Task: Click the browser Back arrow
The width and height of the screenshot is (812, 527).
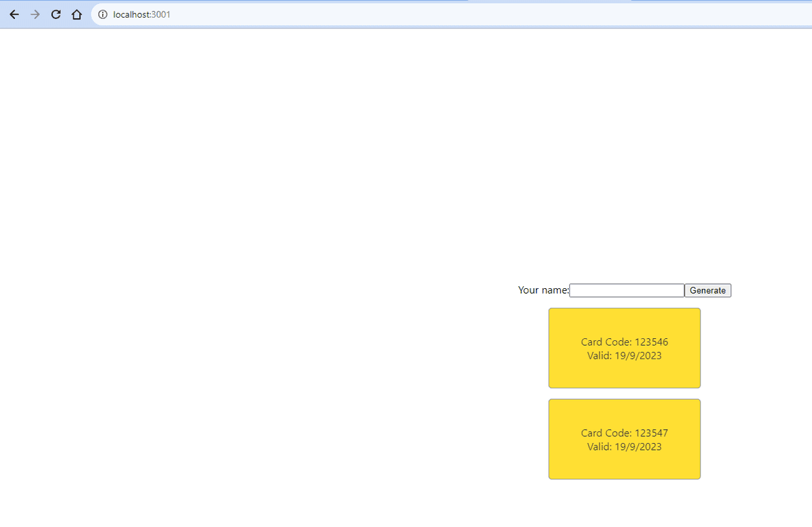Action: [14, 14]
